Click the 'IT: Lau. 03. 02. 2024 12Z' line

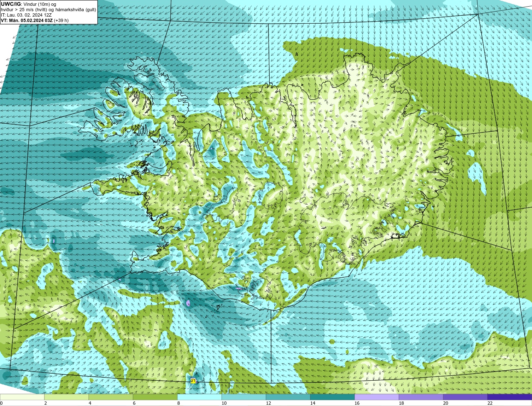(x=26, y=15)
